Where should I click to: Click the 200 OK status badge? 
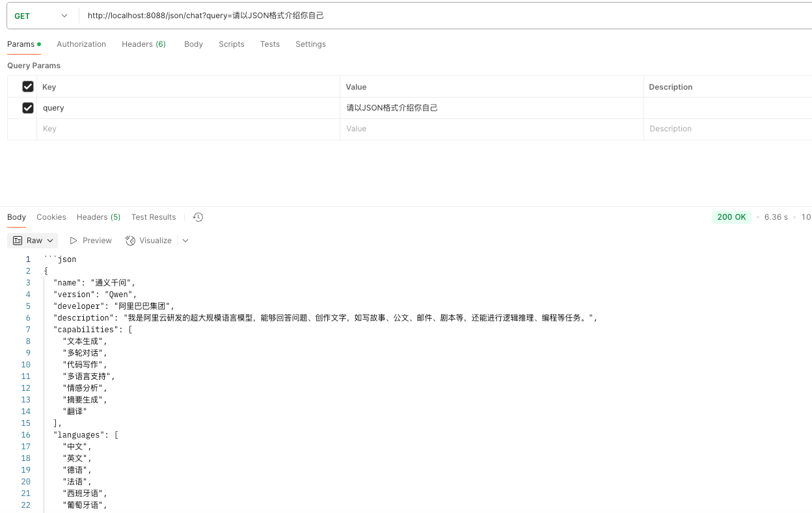coord(731,217)
